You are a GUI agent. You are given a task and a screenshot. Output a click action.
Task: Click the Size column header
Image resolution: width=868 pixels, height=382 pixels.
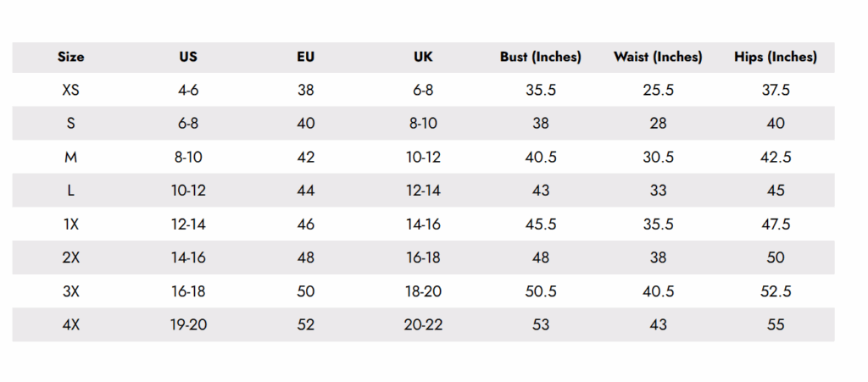(71, 58)
